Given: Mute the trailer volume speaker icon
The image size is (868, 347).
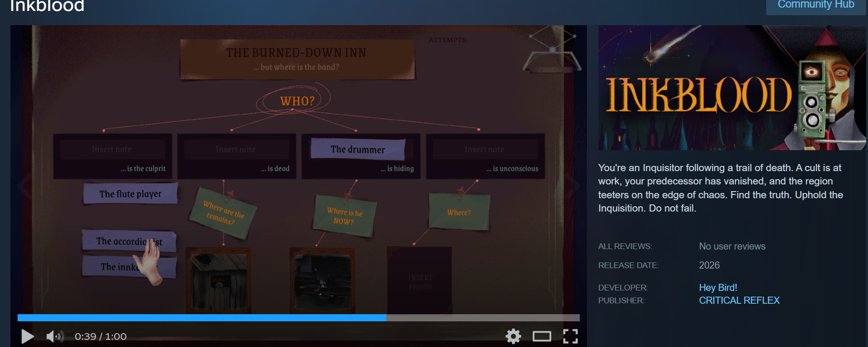Looking at the screenshot, I should pos(55,337).
